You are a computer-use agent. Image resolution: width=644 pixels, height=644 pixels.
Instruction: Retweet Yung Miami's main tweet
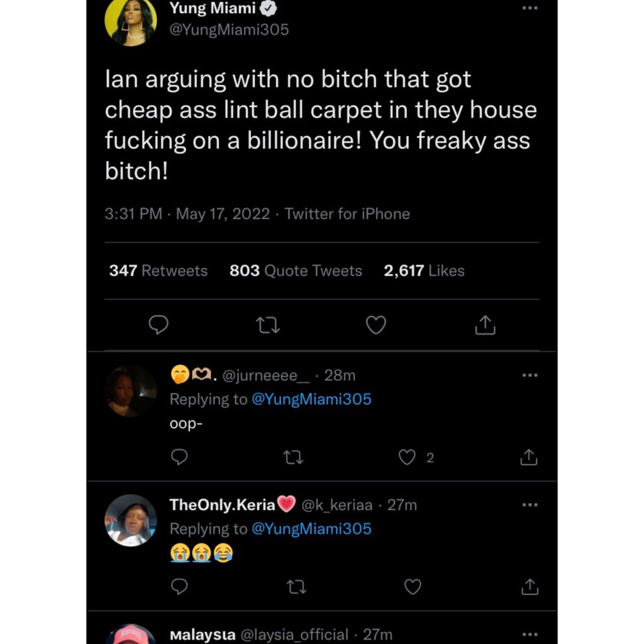pos(268,325)
